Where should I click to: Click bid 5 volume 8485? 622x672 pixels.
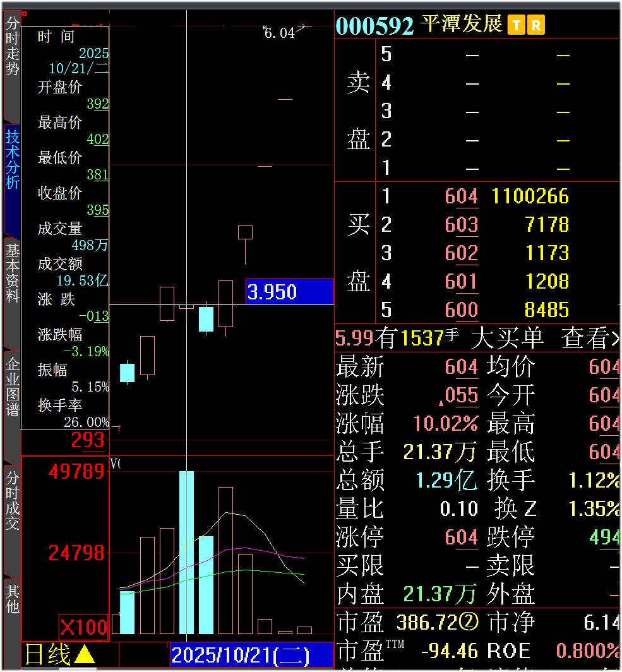pyautogui.click(x=547, y=310)
